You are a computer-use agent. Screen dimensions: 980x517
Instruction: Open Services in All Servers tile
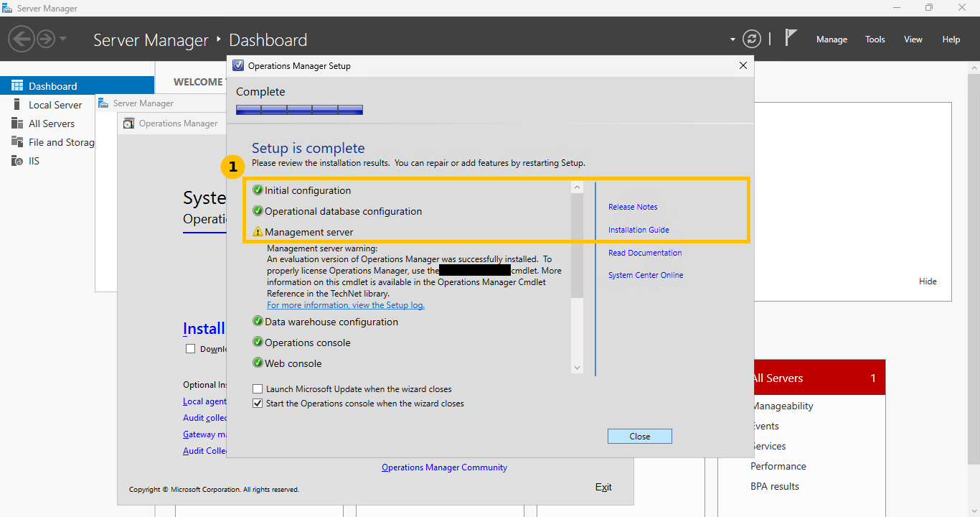(768, 446)
